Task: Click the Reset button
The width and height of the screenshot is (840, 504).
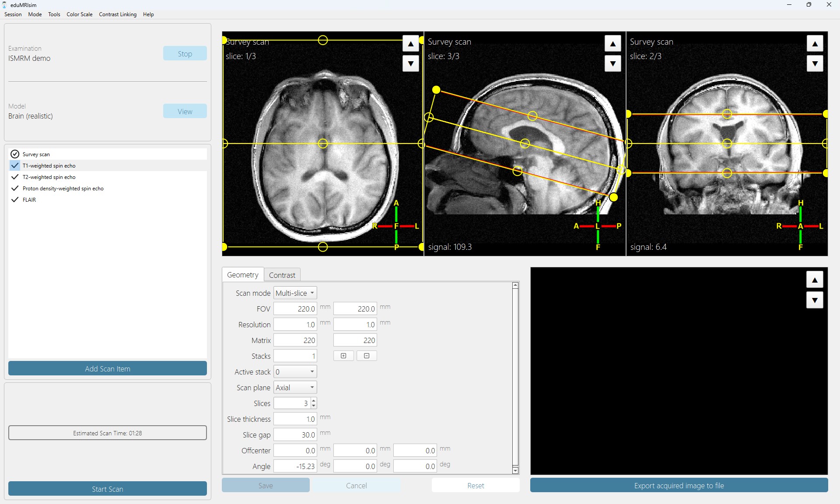Action: (476, 485)
